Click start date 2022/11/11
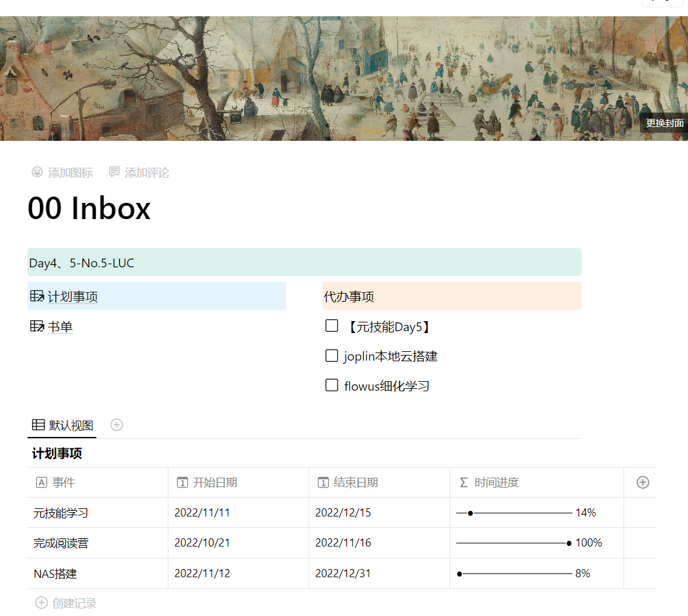Image resolution: width=688 pixels, height=616 pixels. 202,513
